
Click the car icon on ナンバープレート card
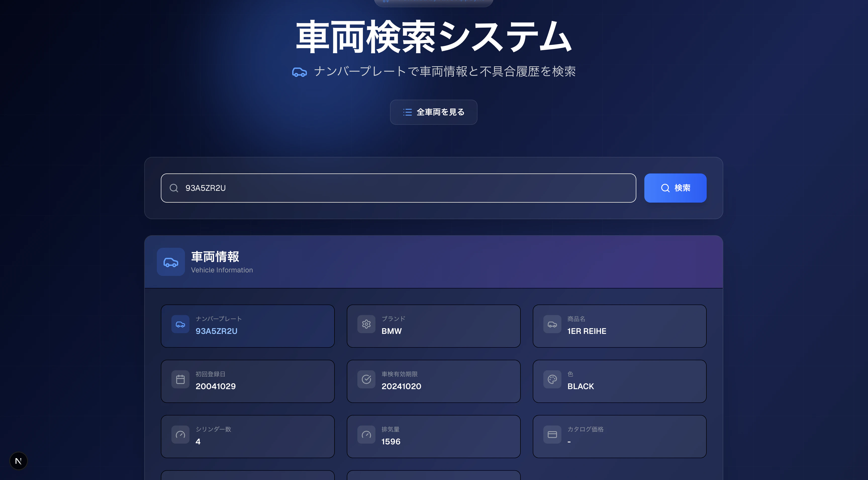pos(180,325)
